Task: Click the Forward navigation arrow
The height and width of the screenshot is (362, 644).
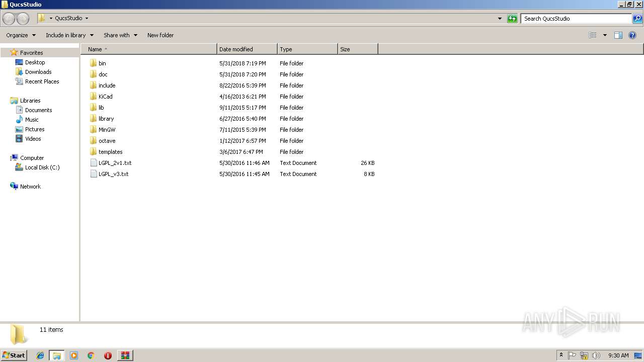Action: [x=23, y=19]
